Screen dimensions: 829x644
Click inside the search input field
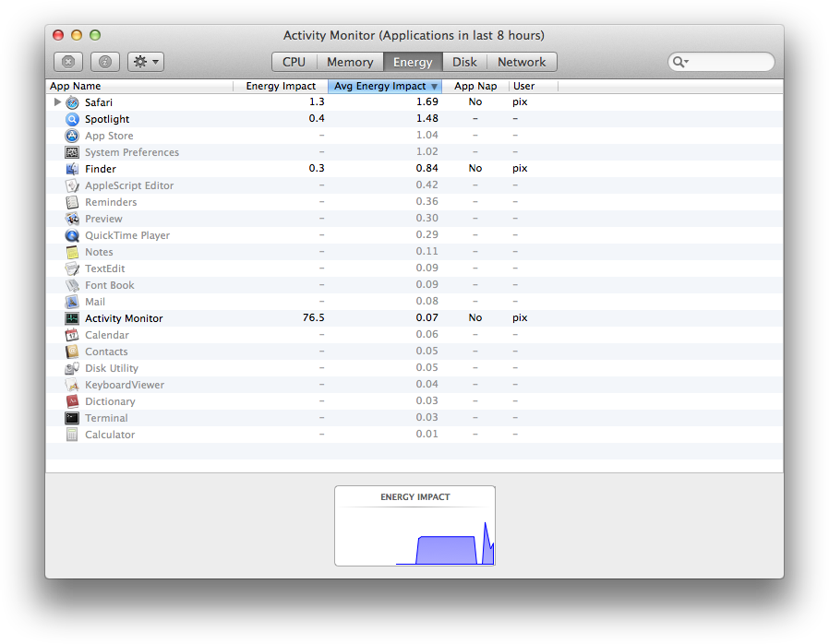click(729, 62)
